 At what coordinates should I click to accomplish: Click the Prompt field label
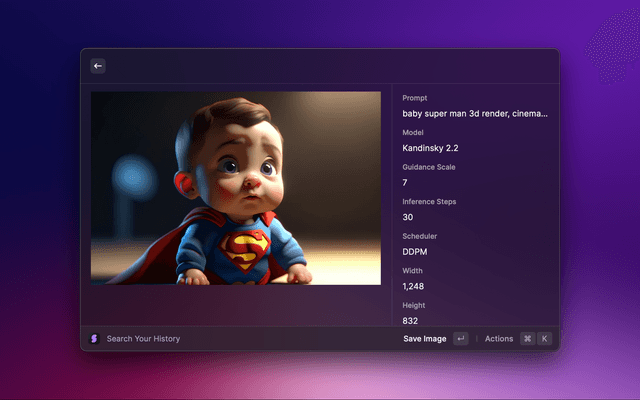pos(415,98)
